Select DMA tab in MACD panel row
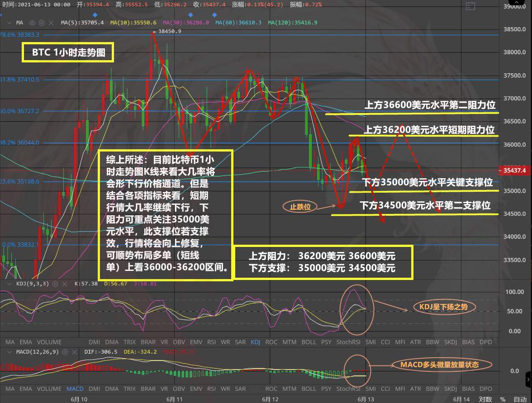This screenshot has width=532, height=403. (x=112, y=389)
